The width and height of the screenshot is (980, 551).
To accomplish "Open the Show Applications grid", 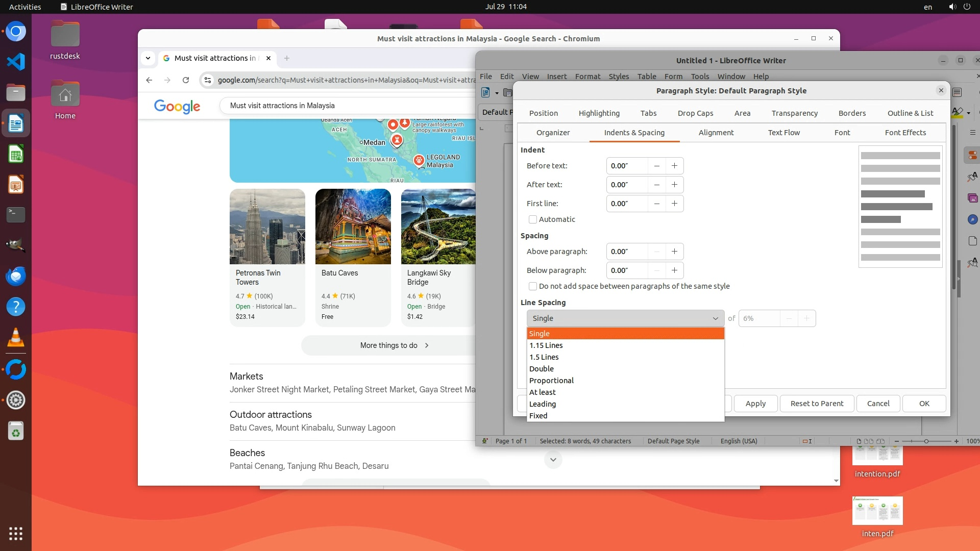I will click(16, 534).
